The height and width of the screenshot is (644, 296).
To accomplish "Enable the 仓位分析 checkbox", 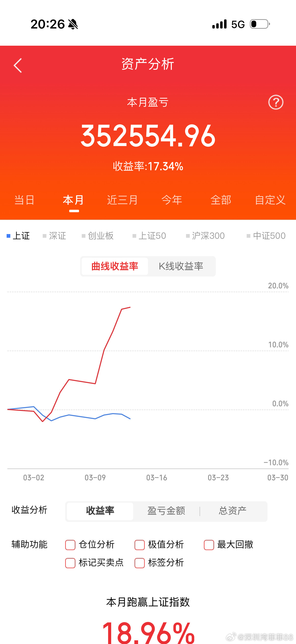I will pyautogui.click(x=70, y=545).
